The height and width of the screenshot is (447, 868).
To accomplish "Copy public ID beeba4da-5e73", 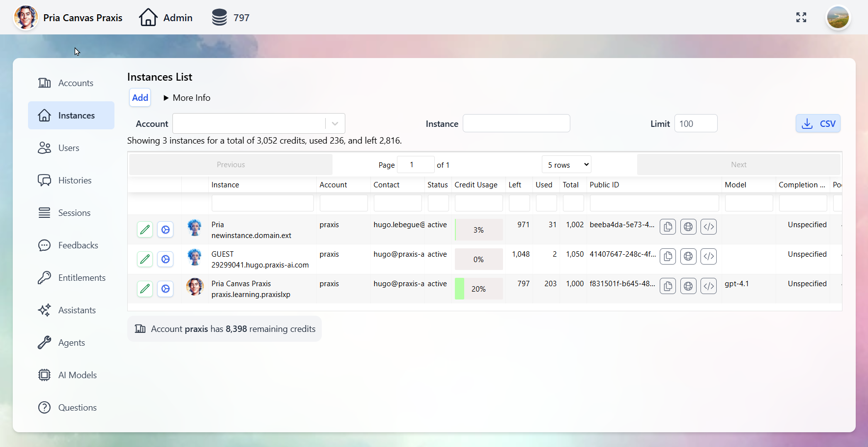I will 668,227.
